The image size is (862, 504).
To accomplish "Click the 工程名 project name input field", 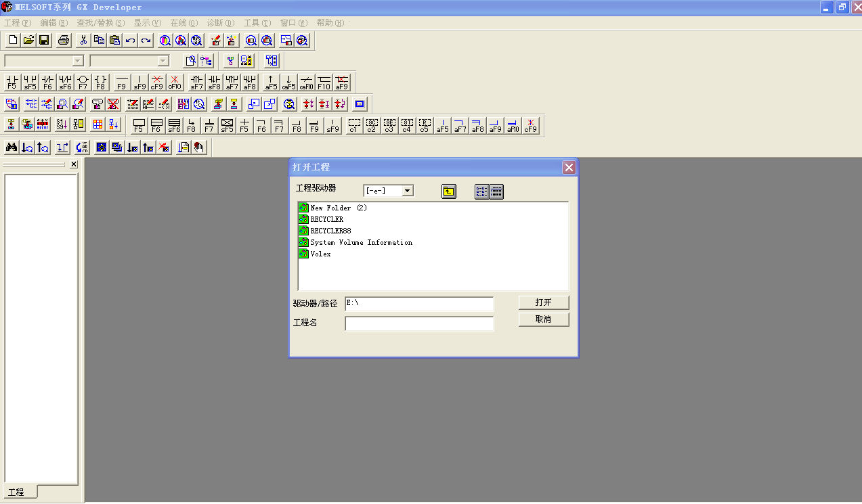I will 419,323.
